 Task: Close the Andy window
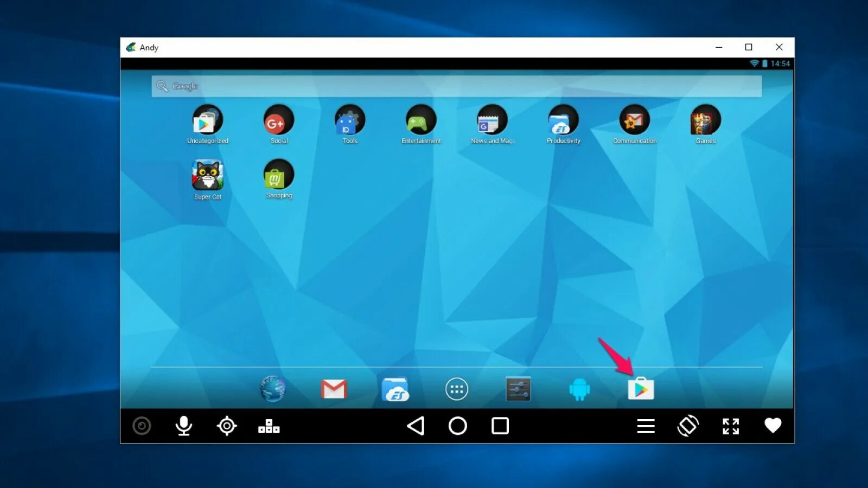[x=779, y=47]
